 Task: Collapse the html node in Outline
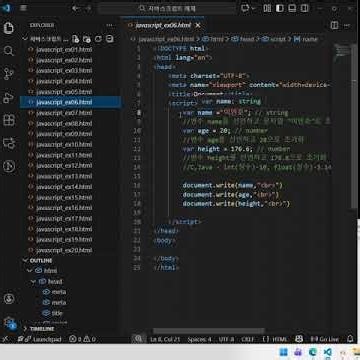tap(31, 271)
